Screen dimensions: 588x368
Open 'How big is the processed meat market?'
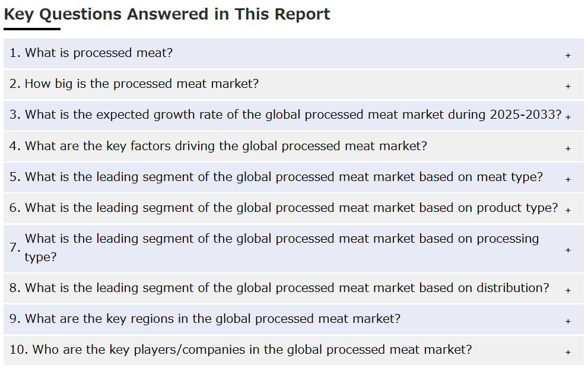pos(294,84)
